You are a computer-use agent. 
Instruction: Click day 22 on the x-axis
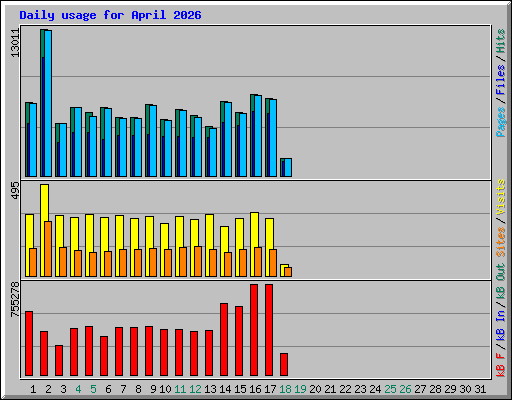point(345,389)
